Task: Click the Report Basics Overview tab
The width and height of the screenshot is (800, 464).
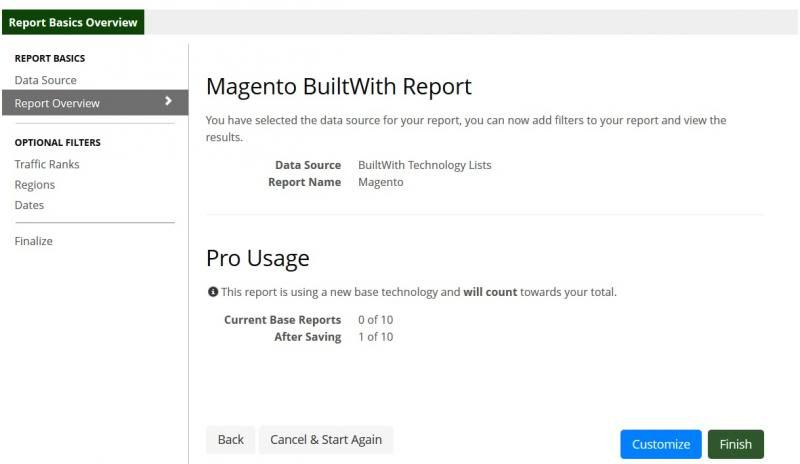Action: 73,22
